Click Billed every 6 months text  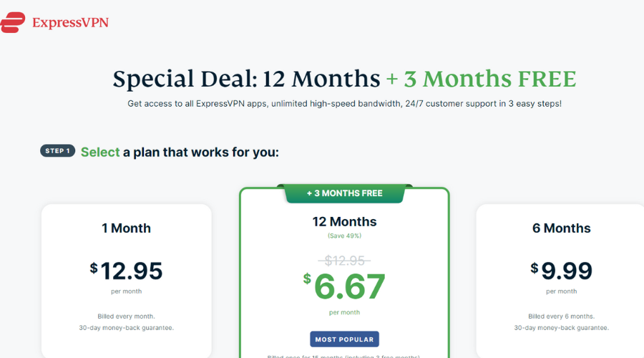[562, 316]
